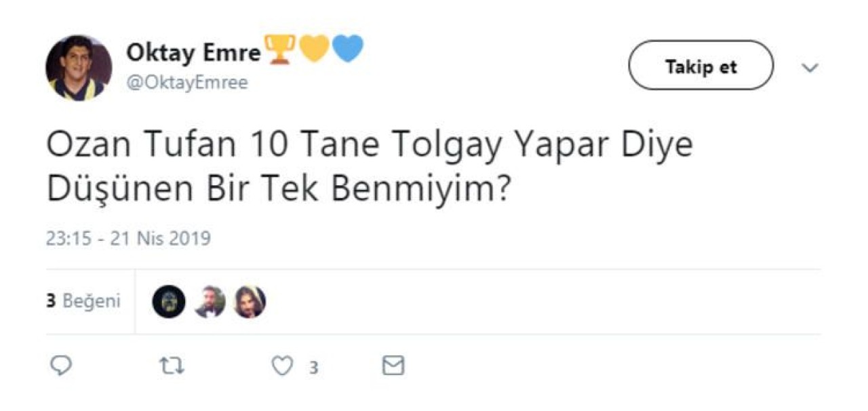Click the word "Benmiyim?" ending the tweet
This screenshot has height=411, width=868.
pos(420,192)
